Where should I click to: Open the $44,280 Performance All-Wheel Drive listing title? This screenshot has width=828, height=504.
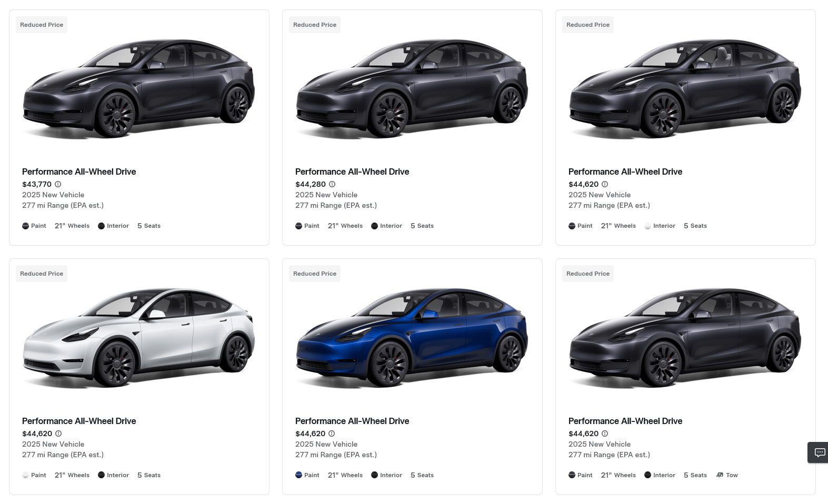352,172
